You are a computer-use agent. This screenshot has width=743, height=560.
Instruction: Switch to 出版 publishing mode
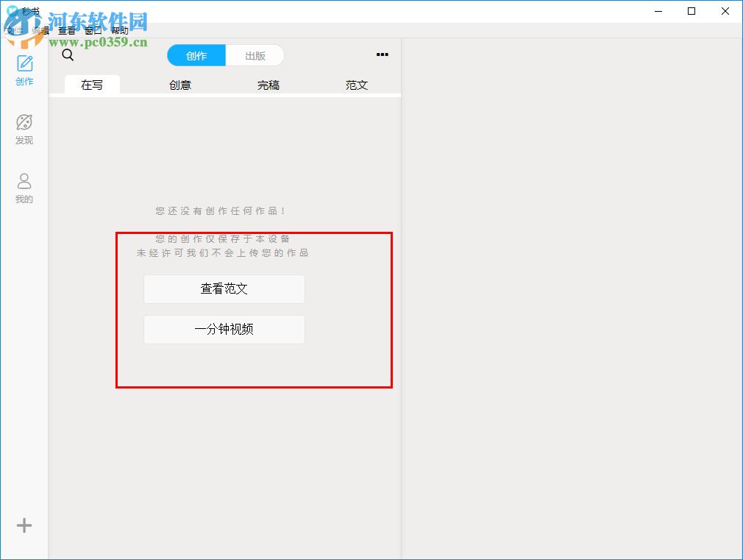click(255, 54)
